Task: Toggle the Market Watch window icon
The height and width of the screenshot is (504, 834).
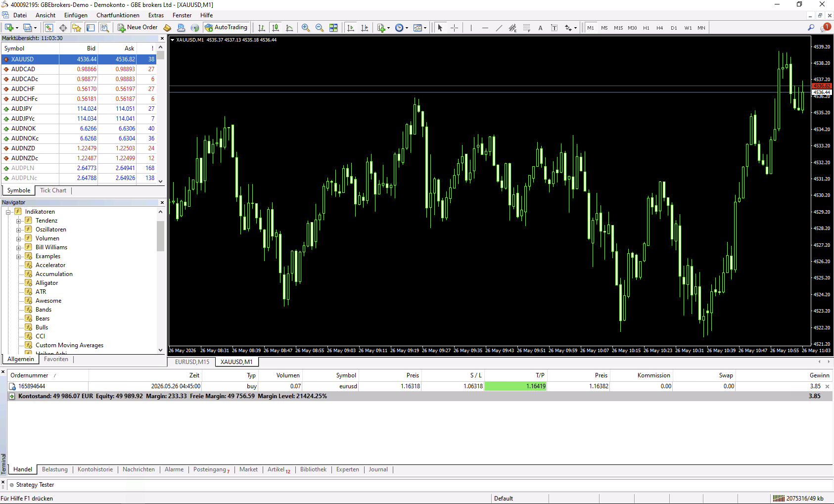Action: (49, 28)
